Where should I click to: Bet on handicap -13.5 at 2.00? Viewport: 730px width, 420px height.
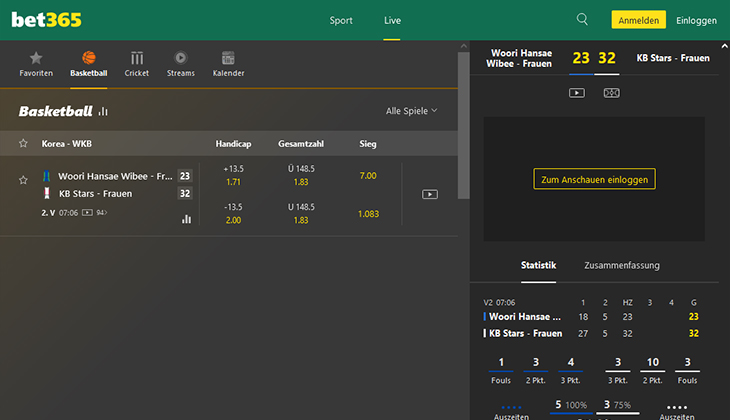[233, 214]
